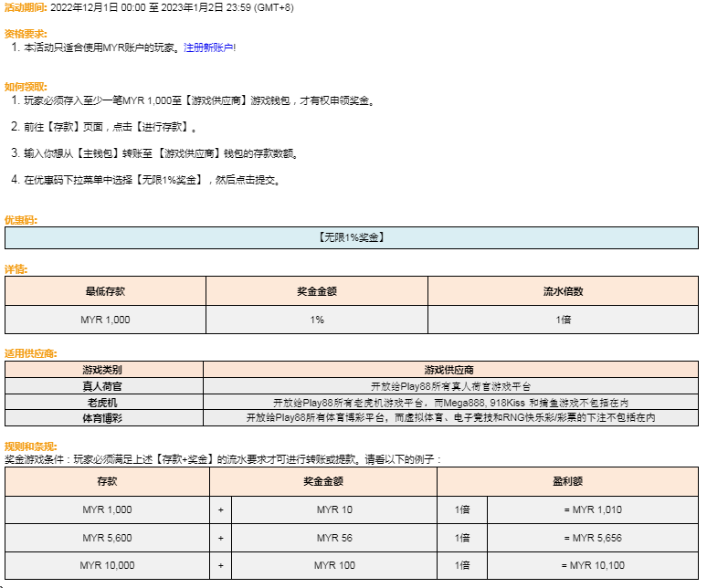Image resolution: width=707 pixels, height=588 pixels.
Task: Click the 注册新账户! registration link
Action: pyautogui.click(x=209, y=47)
